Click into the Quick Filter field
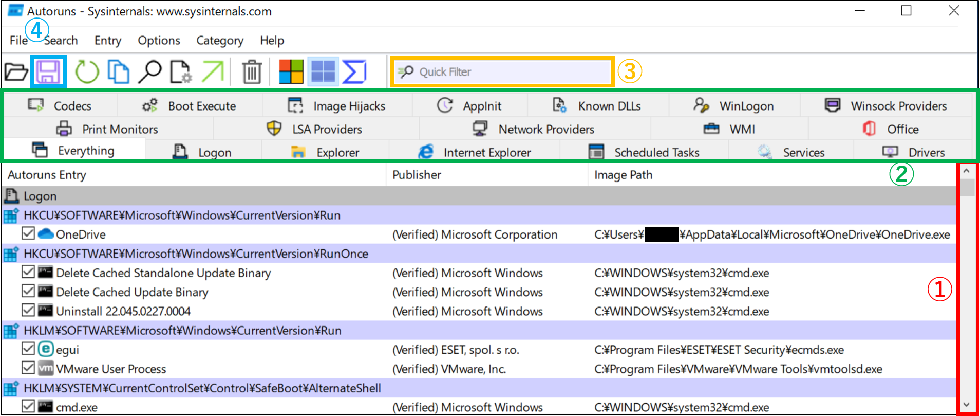 click(x=508, y=72)
